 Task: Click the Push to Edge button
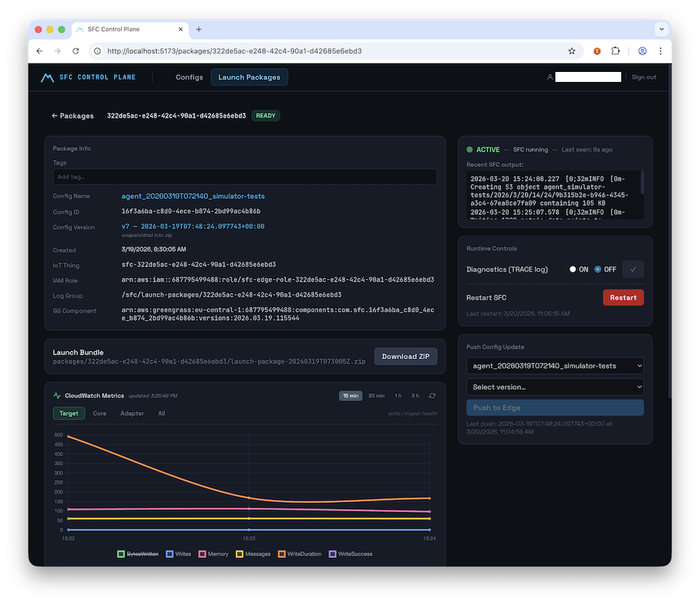tap(555, 408)
